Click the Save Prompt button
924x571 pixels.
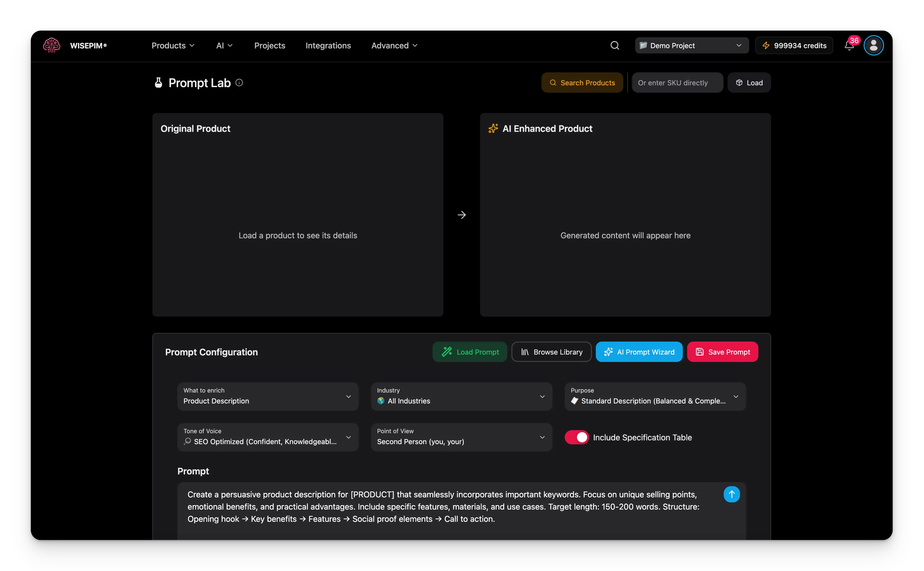pyautogui.click(x=722, y=352)
